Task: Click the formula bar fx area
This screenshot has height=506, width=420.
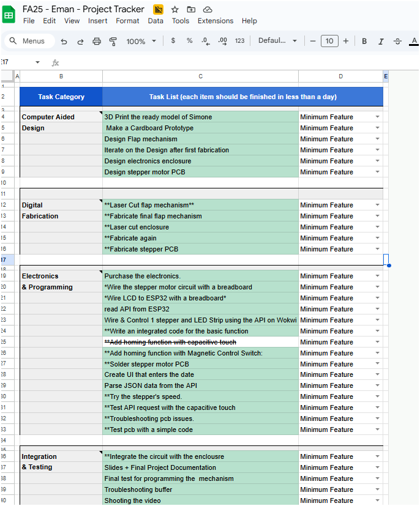Action: point(55,63)
